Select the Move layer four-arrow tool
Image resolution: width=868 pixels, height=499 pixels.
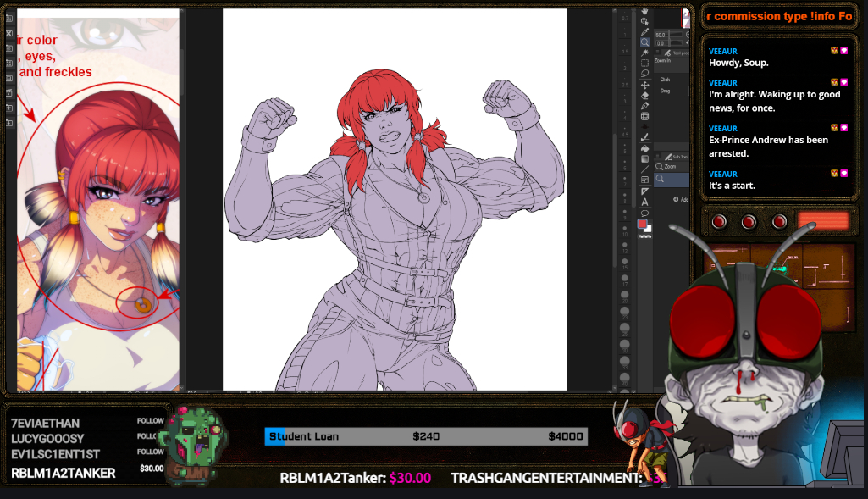tap(644, 86)
